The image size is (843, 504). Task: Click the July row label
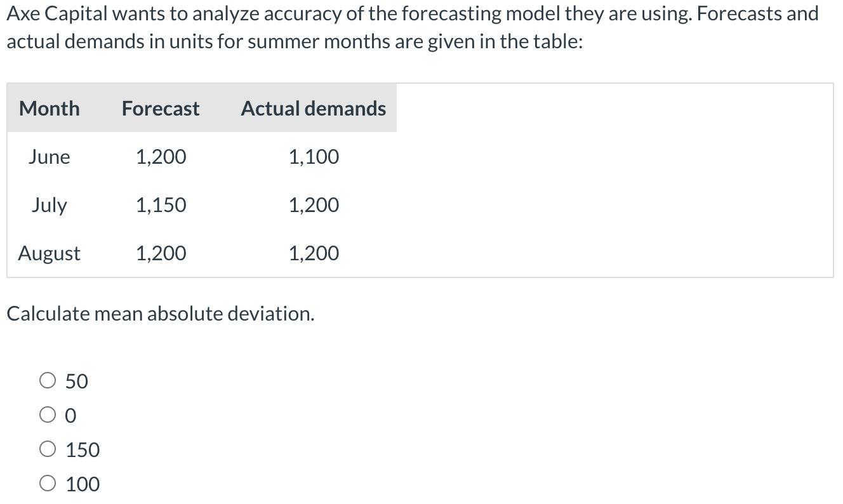tap(50, 204)
